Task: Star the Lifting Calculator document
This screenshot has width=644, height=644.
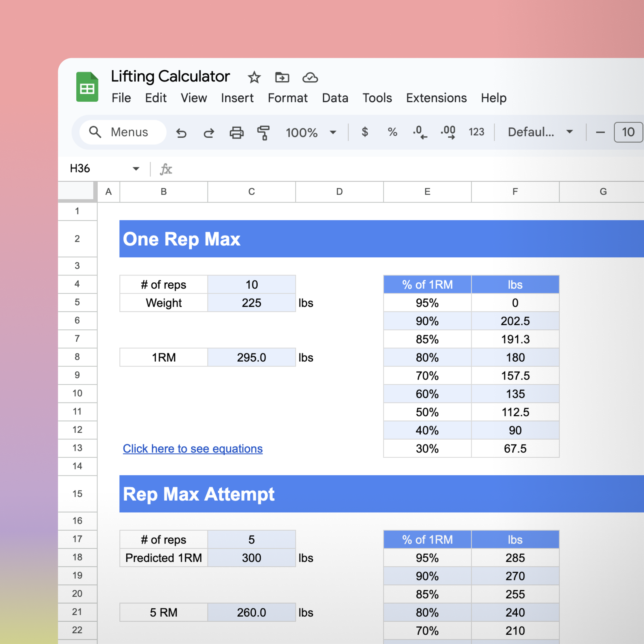Action: click(x=254, y=77)
